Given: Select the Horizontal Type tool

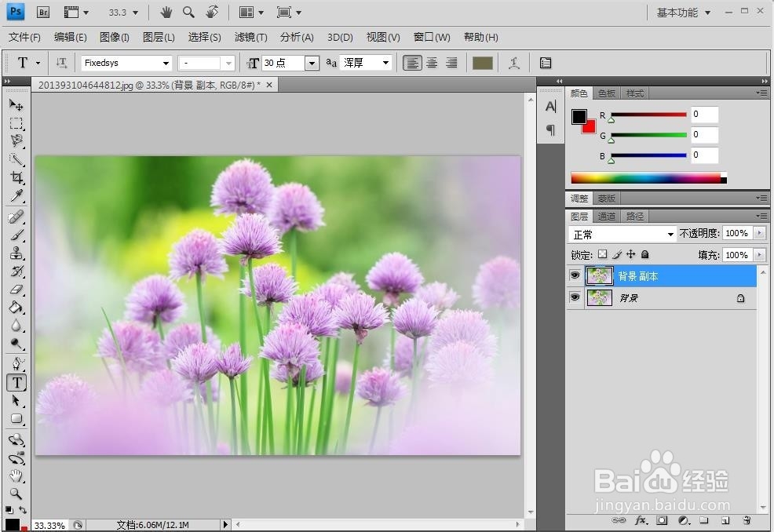Looking at the screenshot, I should pyautogui.click(x=16, y=382).
